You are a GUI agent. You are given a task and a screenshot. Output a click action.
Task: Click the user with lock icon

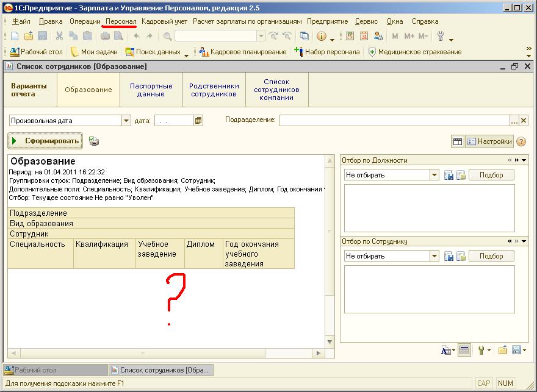click(378, 36)
